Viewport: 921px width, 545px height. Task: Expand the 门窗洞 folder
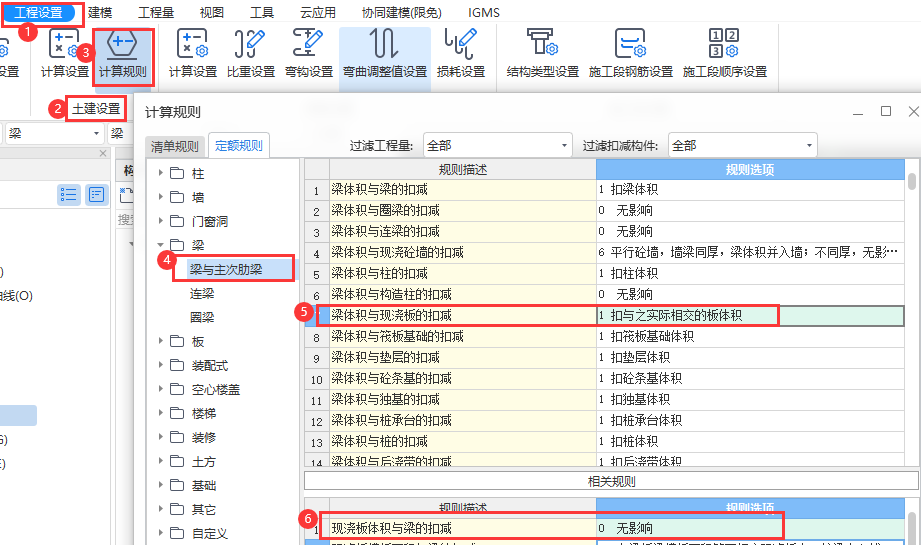[x=160, y=221]
